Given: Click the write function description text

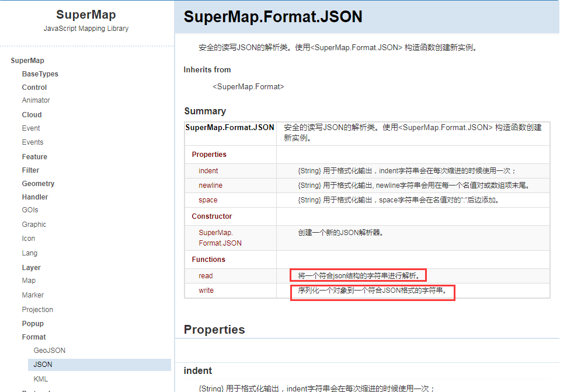Looking at the screenshot, I should point(373,290).
